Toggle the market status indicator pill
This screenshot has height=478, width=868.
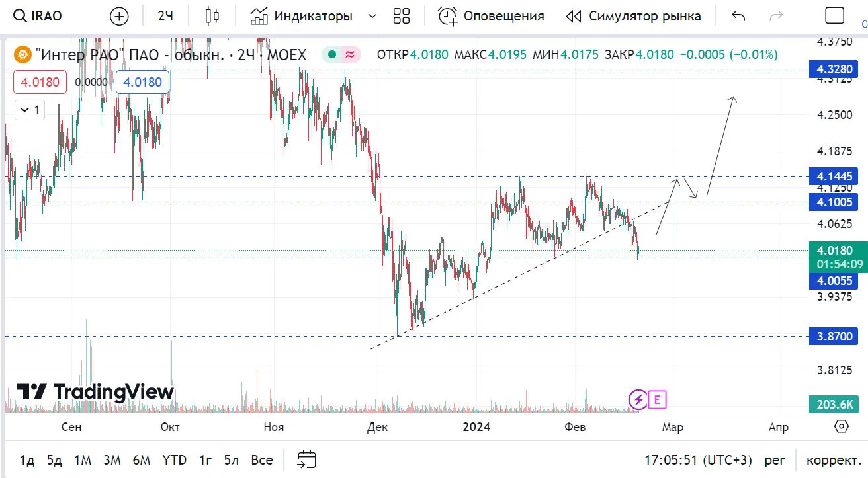tap(341, 54)
